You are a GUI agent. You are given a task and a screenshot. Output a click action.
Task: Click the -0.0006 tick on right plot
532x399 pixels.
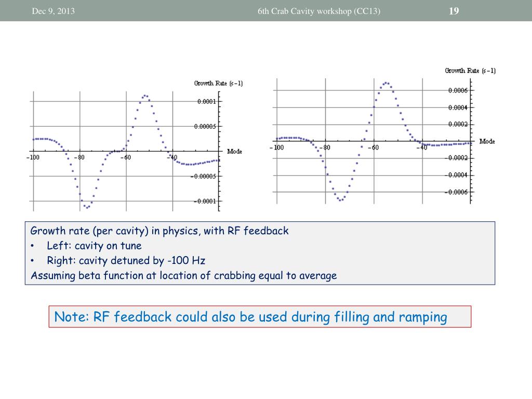click(457, 192)
